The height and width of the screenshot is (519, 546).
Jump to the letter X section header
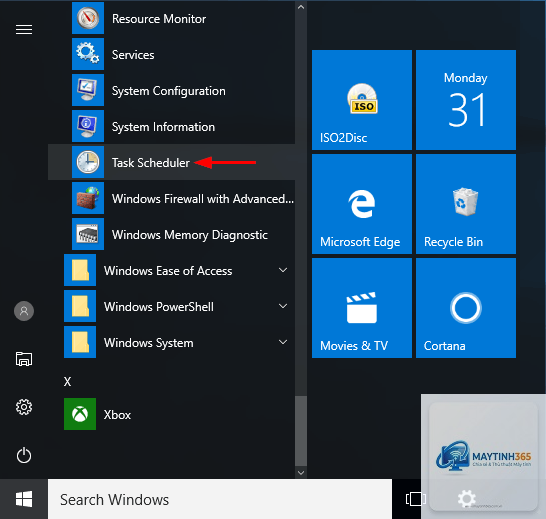click(x=68, y=381)
